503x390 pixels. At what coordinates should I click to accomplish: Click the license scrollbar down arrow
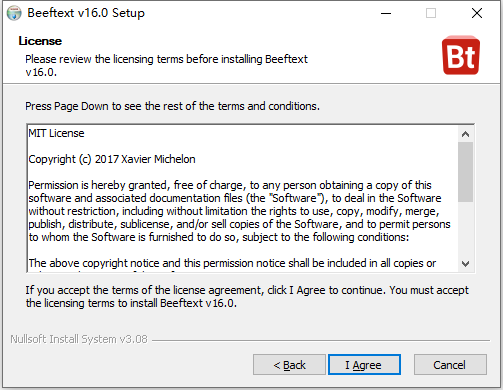[465, 264]
